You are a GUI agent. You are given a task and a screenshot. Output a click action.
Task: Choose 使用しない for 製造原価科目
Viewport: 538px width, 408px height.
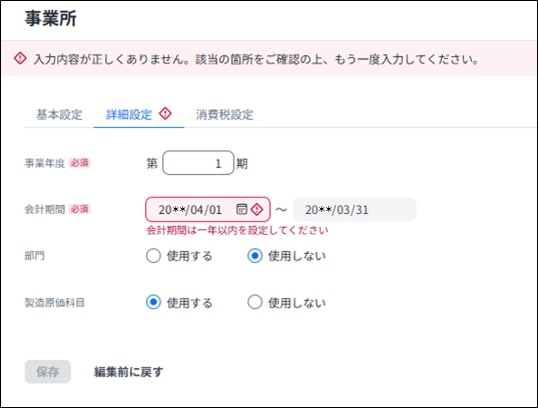coord(255,302)
